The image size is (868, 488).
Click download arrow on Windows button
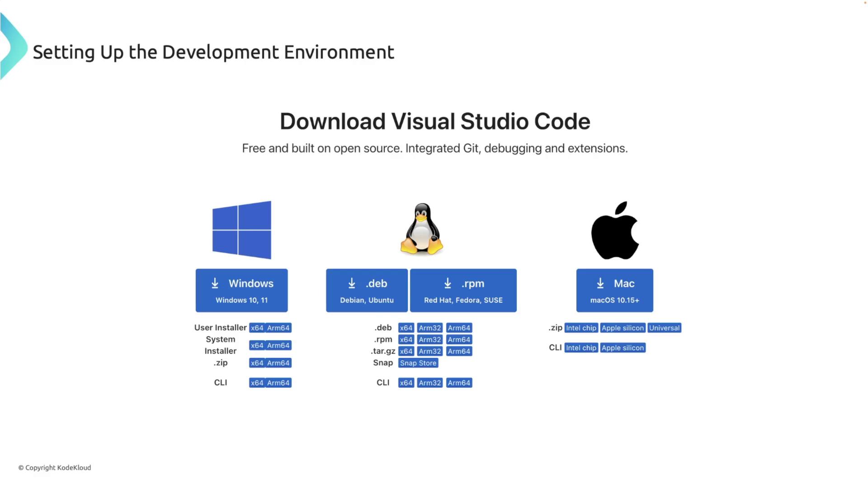pyautogui.click(x=215, y=283)
